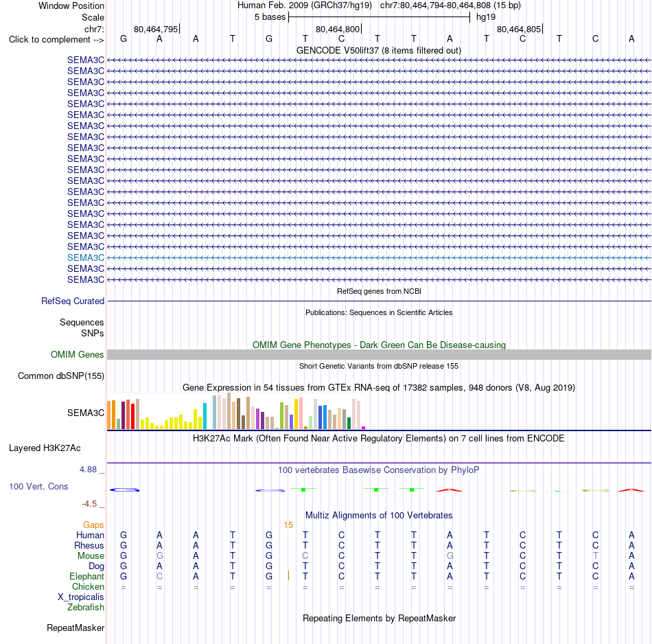Image resolution: width=652 pixels, height=644 pixels.
Task: Open the GENCODE V50lift37 track title
Action: click(379, 51)
